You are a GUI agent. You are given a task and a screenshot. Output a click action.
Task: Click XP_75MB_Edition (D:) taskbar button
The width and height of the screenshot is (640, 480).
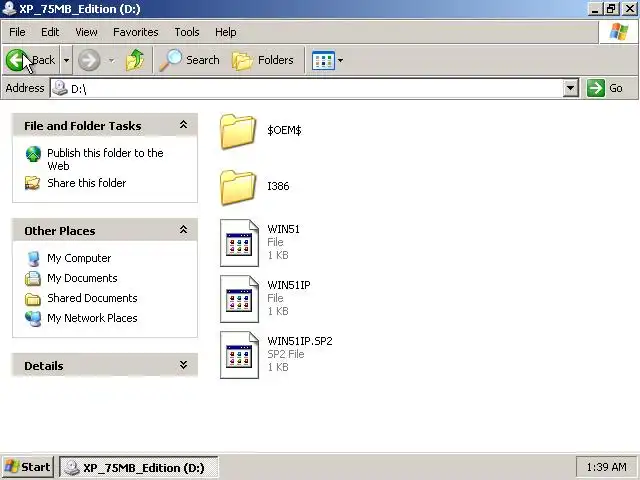[139, 467]
